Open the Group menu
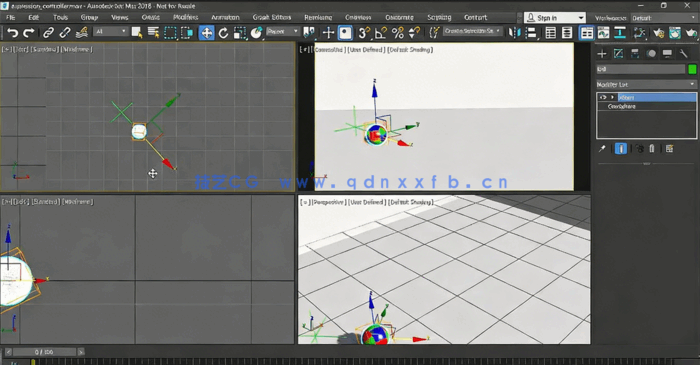Image resolution: width=700 pixels, height=365 pixels. pyautogui.click(x=89, y=17)
